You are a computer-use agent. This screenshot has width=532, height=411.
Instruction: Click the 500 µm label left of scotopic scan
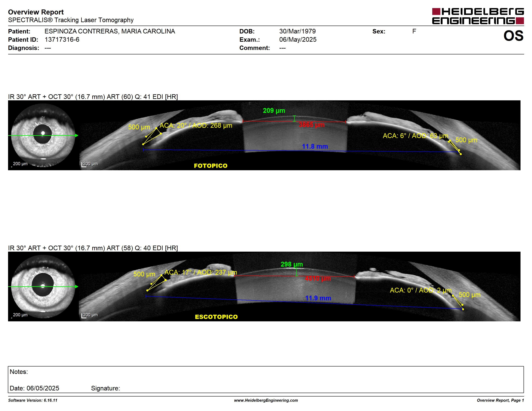(x=144, y=274)
